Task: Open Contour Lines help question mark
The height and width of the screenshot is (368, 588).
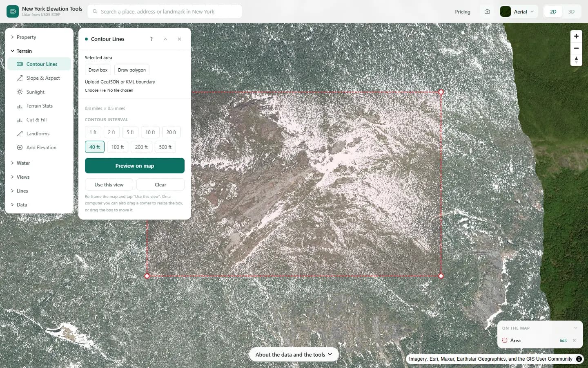Action: coord(151,39)
